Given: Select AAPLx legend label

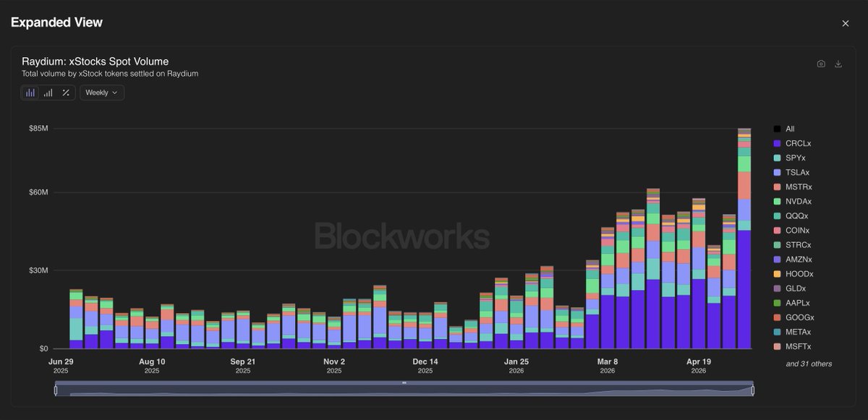Looking at the screenshot, I should (798, 303).
